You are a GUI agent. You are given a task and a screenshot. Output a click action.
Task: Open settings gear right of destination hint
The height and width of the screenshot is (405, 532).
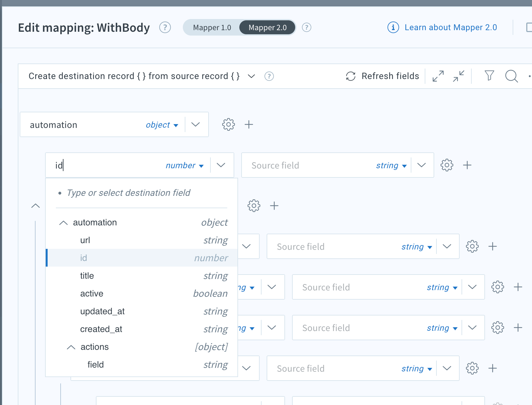coord(254,206)
